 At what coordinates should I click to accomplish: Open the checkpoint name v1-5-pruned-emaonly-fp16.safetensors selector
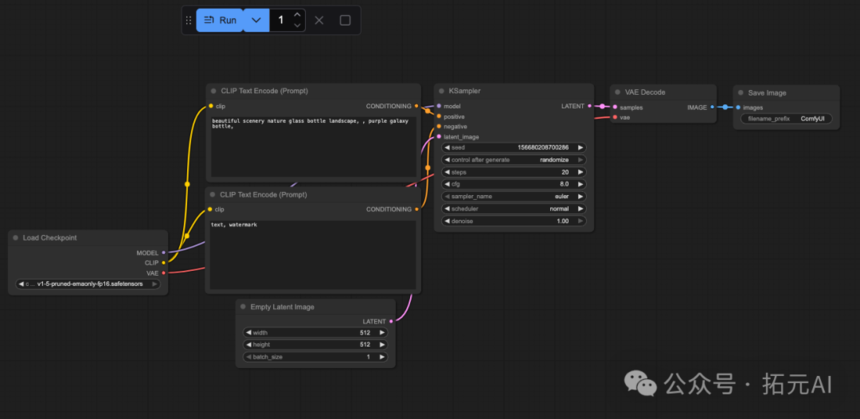(x=88, y=284)
